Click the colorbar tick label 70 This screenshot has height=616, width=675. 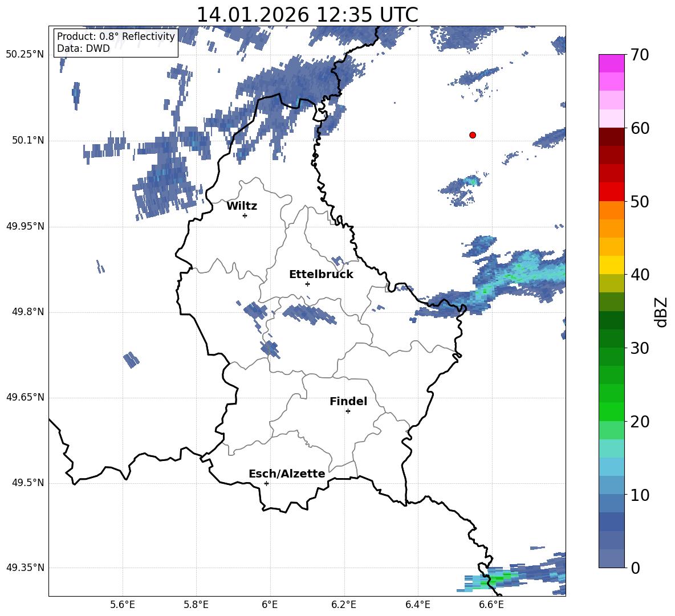(x=640, y=55)
